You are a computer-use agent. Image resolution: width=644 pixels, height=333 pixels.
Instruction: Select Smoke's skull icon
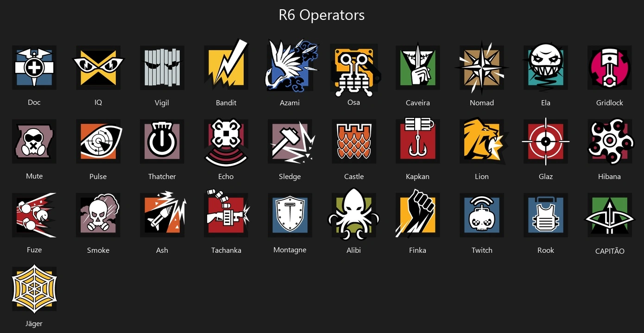tap(98, 215)
